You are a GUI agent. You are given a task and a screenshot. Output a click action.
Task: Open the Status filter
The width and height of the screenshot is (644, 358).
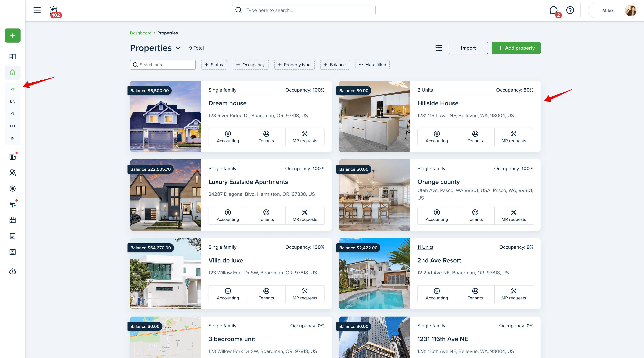coord(214,65)
